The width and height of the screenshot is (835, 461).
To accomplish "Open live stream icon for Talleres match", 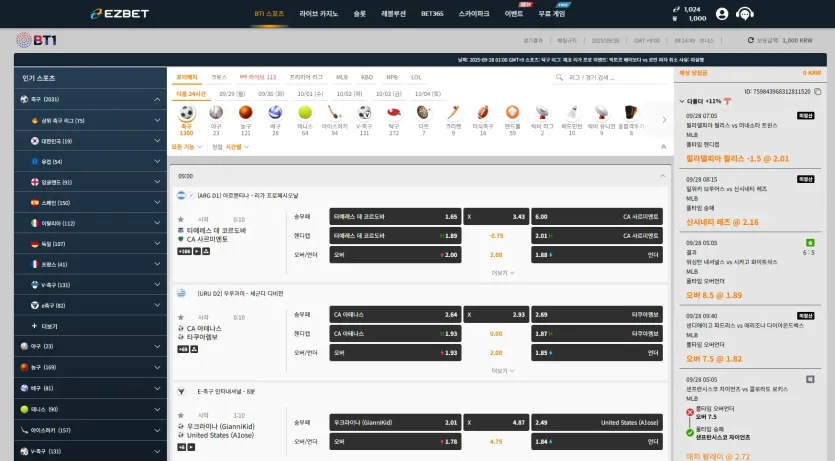I will click(197, 251).
